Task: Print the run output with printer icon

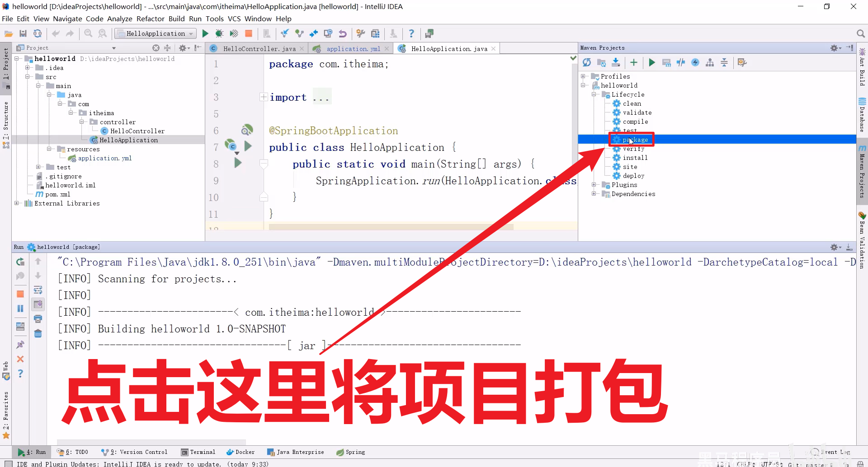Action: [x=38, y=319]
